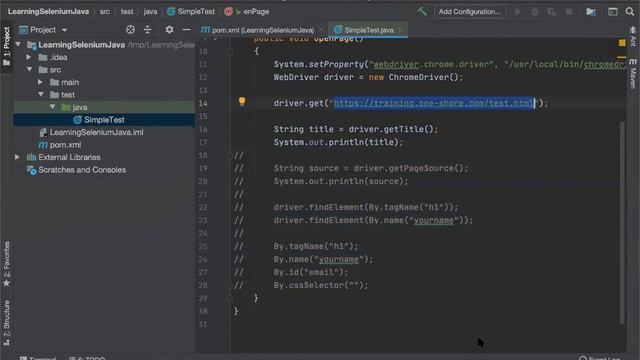Click src breadcrumb in navigation bar
640x360 pixels.
(105, 12)
